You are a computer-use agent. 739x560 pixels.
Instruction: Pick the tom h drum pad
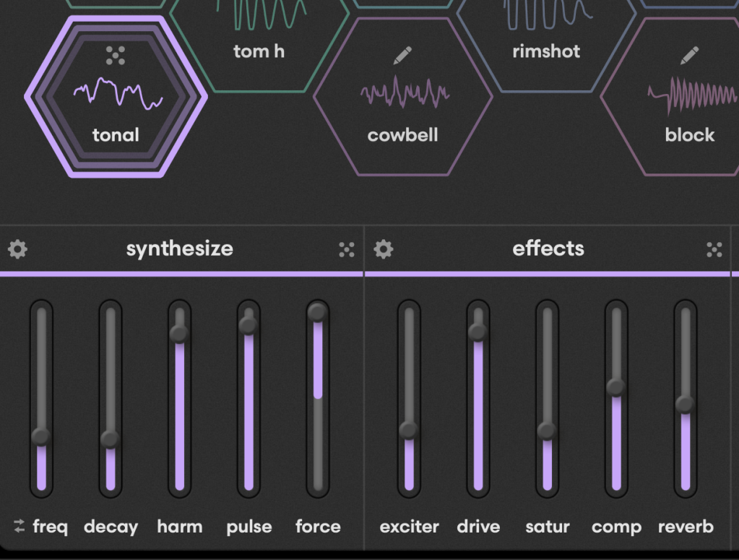259,43
